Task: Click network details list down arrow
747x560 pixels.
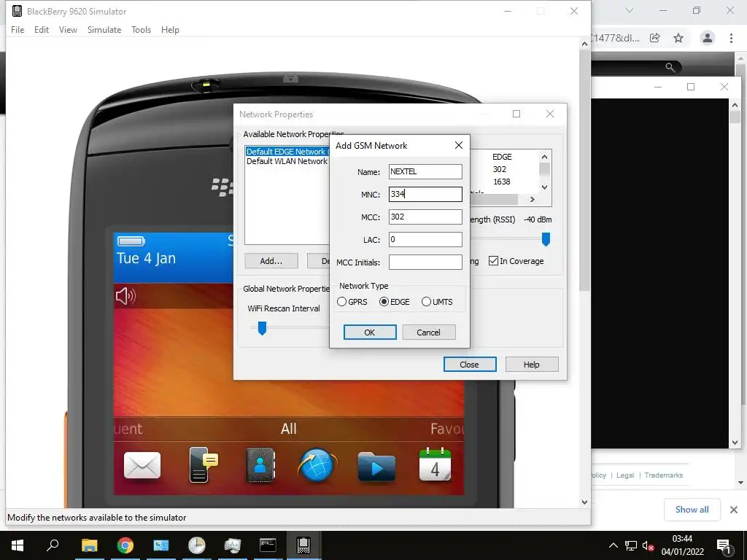Action: [x=544, y=187]
